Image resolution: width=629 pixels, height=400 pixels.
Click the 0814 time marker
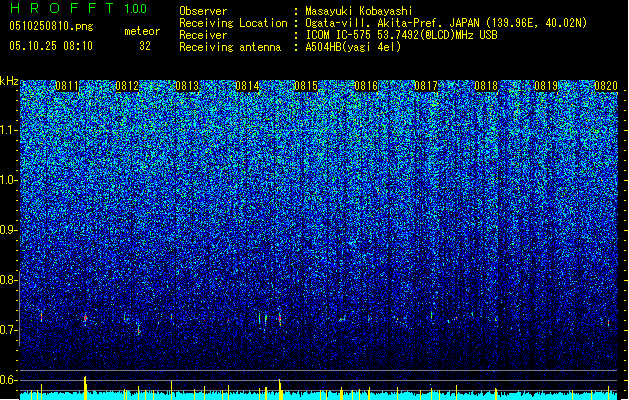[x=247, y=86]
